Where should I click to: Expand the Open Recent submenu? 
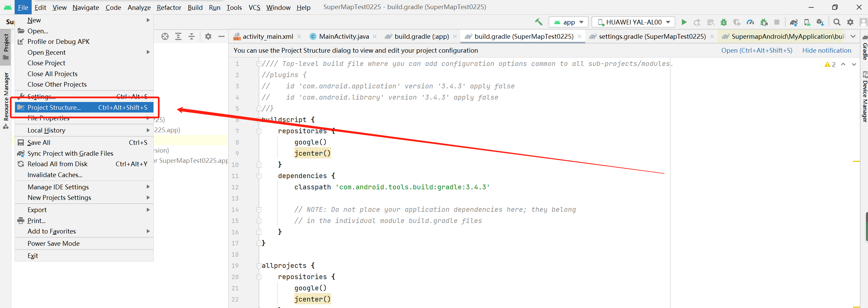[84, 52]
